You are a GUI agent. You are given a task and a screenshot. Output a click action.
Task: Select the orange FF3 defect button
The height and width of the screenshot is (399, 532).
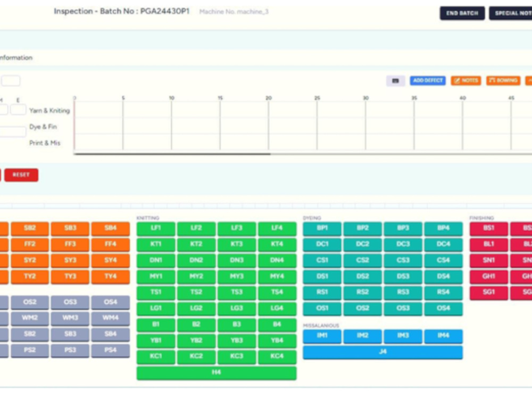pos(70,244)
